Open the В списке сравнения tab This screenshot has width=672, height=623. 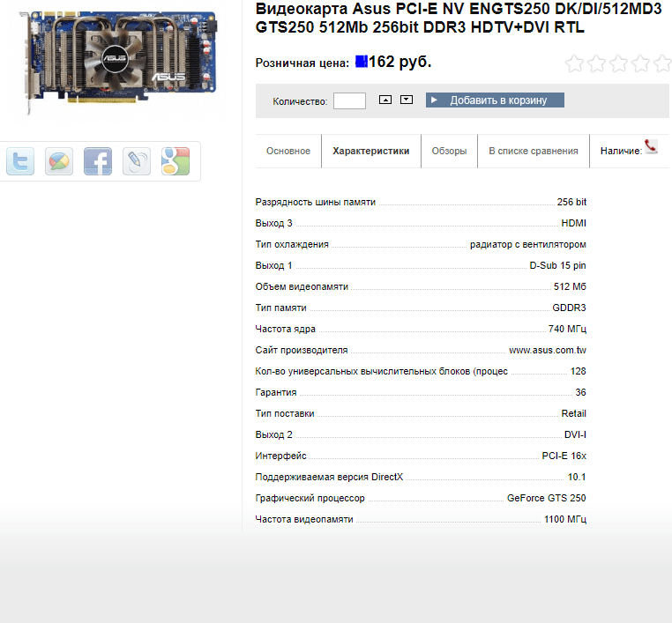tap(534, 152)
